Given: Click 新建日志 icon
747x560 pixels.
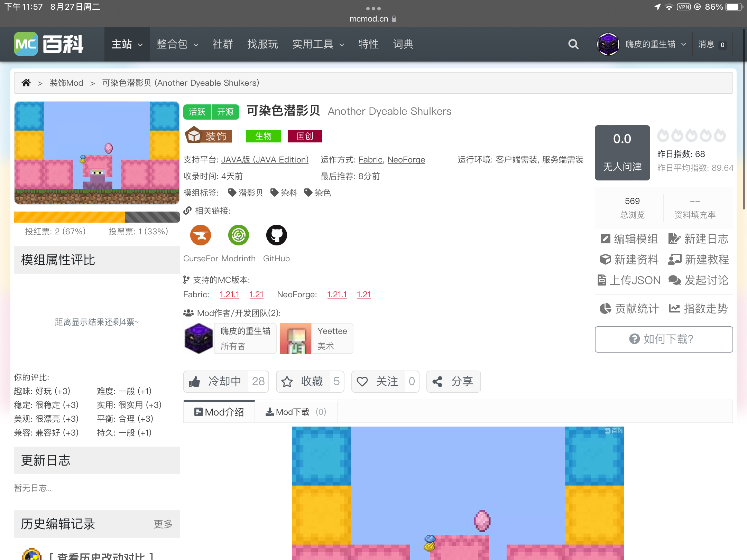Looking at the screenshot, I should 699,239.
